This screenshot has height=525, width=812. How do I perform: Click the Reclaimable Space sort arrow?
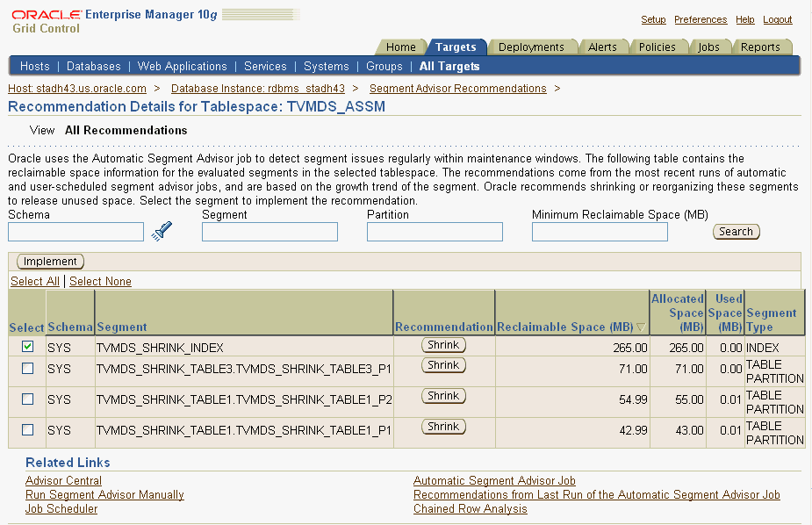pyautogui.click(x=641, y=327)
